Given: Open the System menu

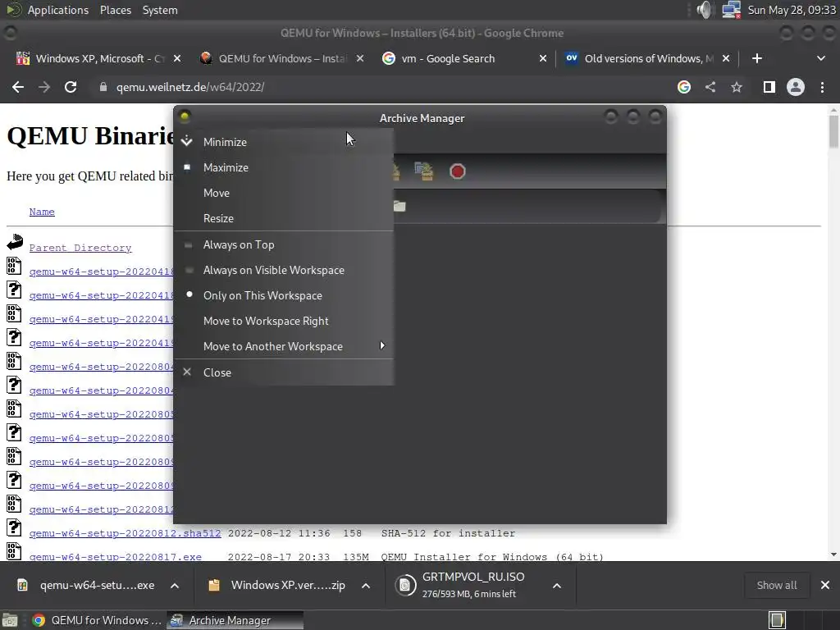Looking at the screenshot, I should (160, 10).
